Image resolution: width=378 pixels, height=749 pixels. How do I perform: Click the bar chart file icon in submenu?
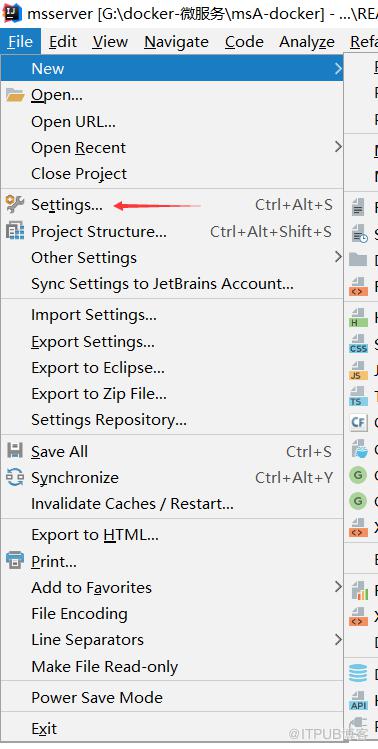[x=359, y=591]
